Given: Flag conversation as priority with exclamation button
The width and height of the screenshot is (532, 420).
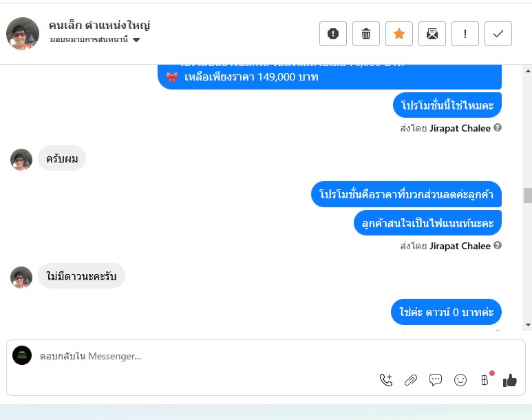Looking at the screenshot, I should (x=465, y=34).
